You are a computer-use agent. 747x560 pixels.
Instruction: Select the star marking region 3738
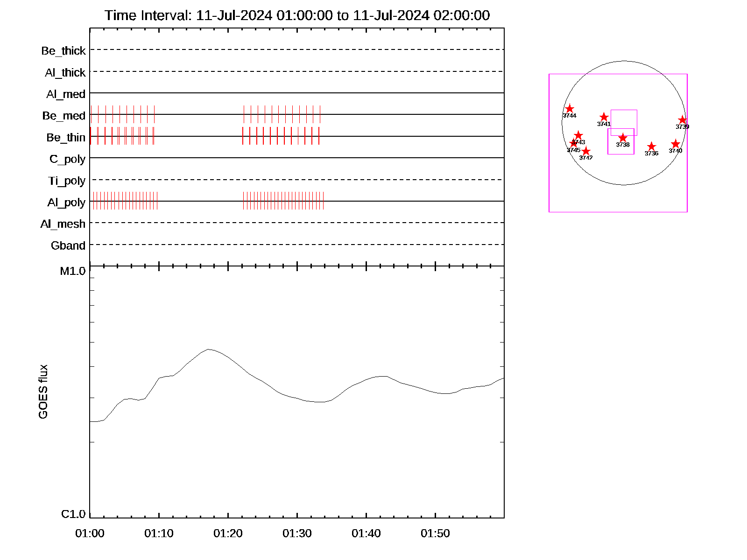coord(622,138)
